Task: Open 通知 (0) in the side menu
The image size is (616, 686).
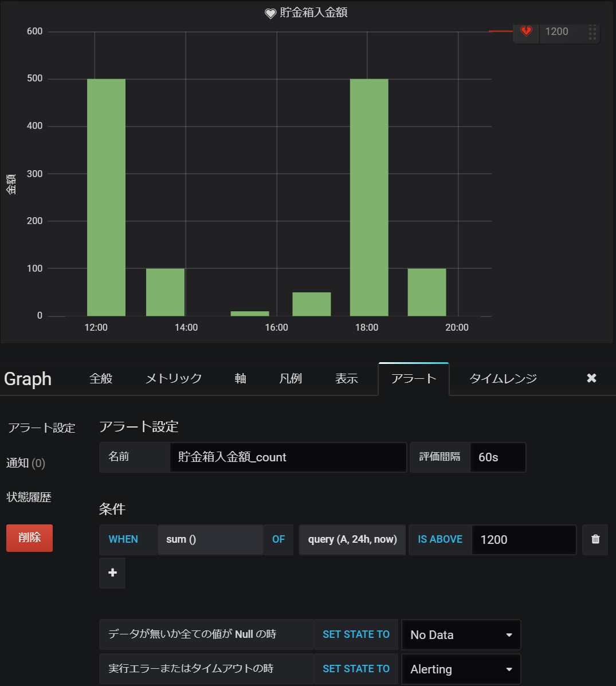Action: [x=26, y=463]
